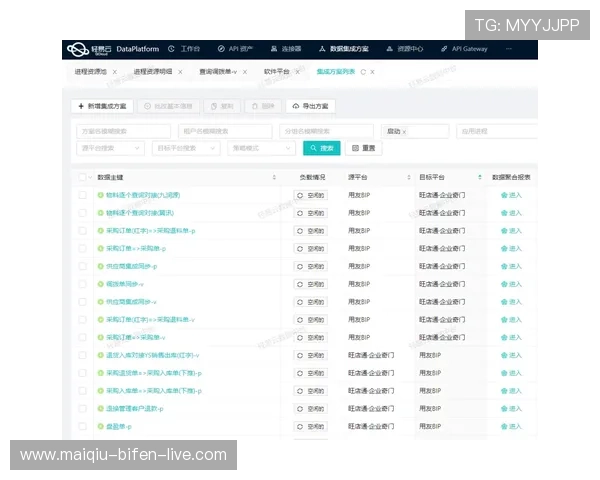Sort by the 目标平台 column
This screenshot has height=480, width=600.
tap(479, 177)
